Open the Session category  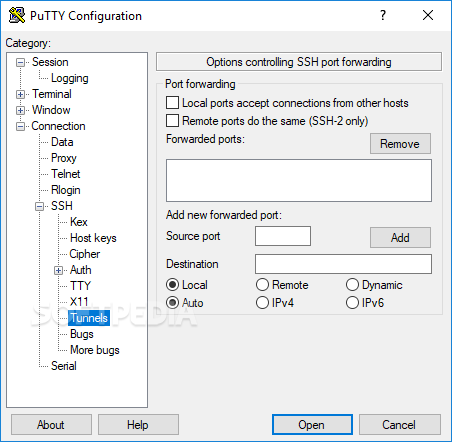(50, 62)
